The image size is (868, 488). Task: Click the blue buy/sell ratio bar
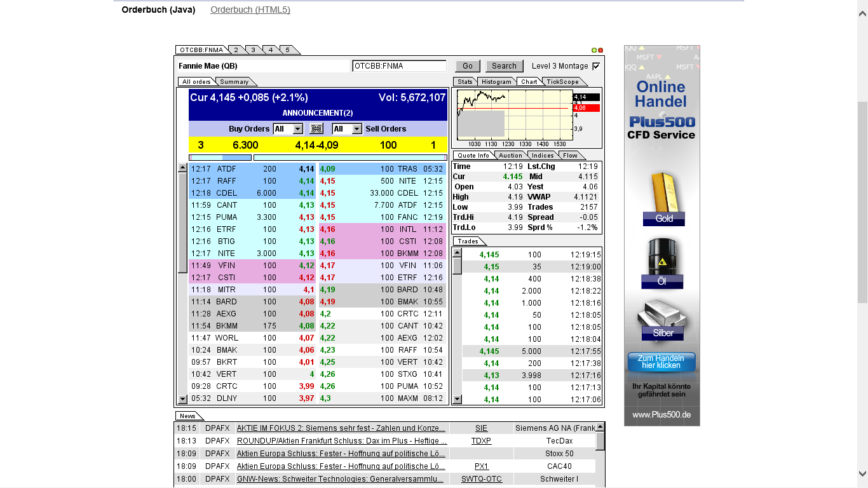point(235,157)
